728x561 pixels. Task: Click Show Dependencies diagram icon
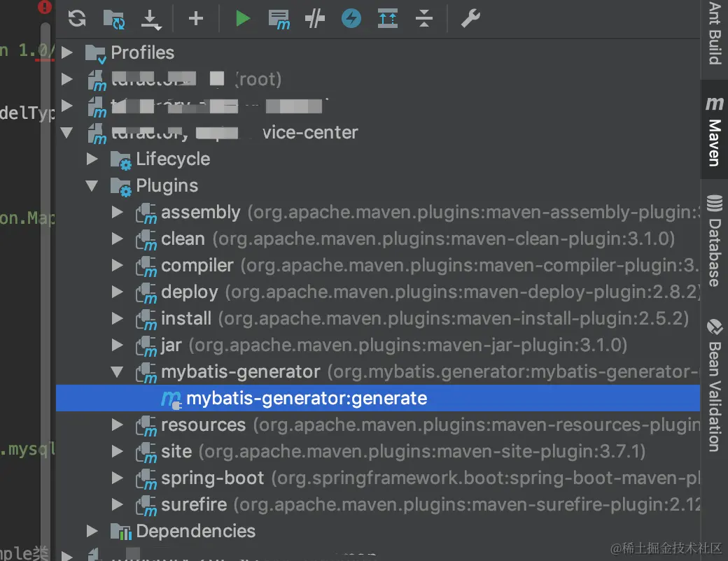point(388,19)
